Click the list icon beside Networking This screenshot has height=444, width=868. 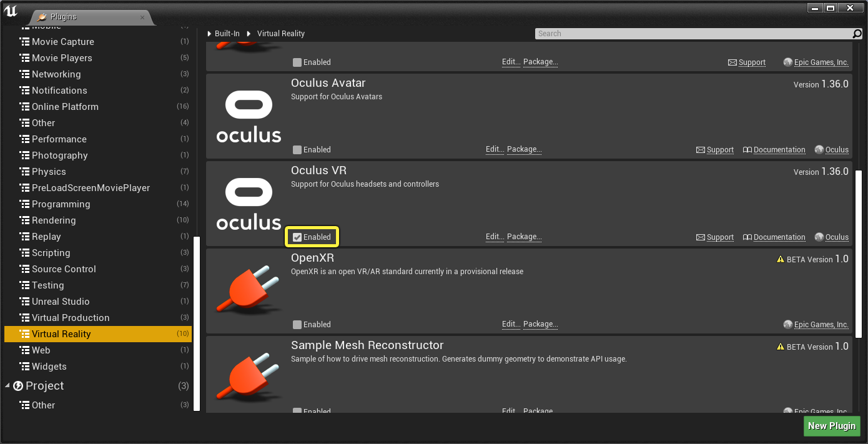tap(24, 74)
